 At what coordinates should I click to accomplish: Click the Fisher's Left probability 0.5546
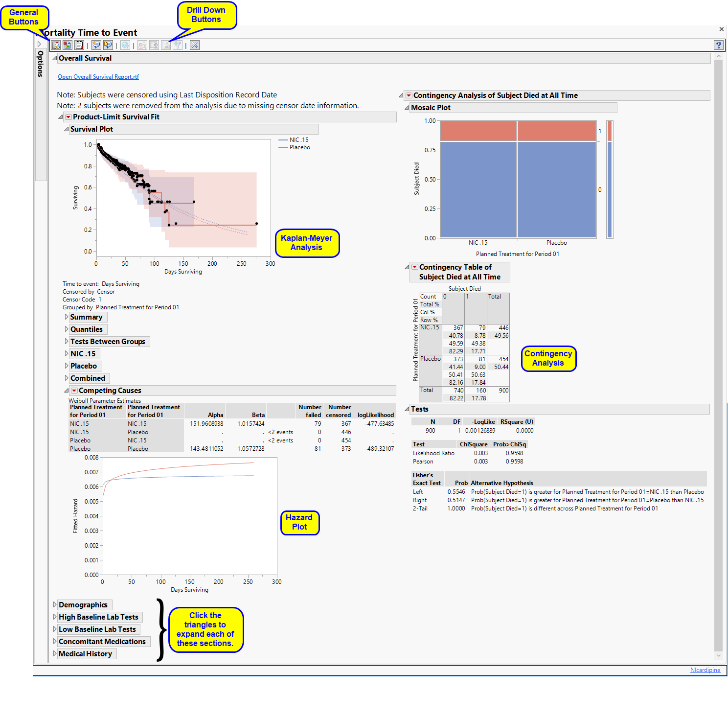(x=456, y=492)
